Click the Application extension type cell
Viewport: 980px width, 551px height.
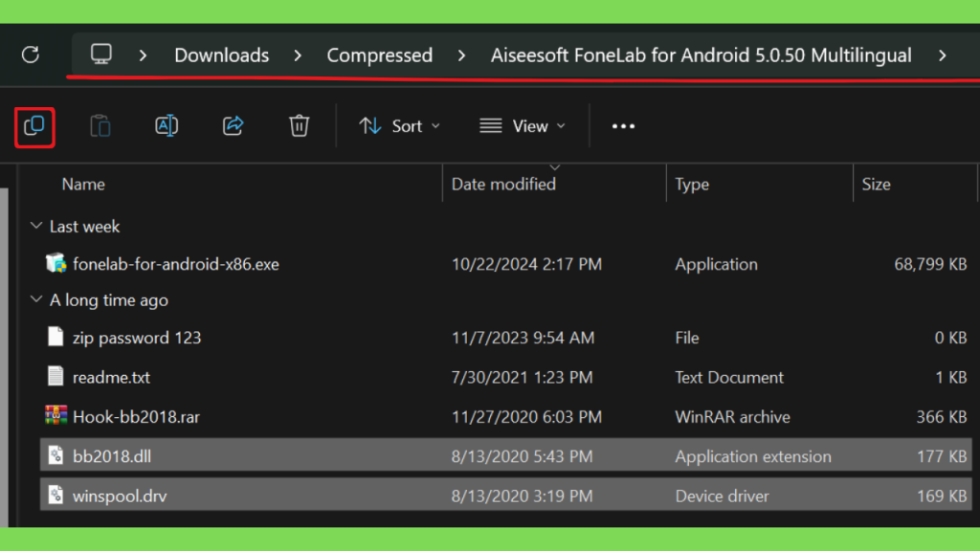click(753, 456)
